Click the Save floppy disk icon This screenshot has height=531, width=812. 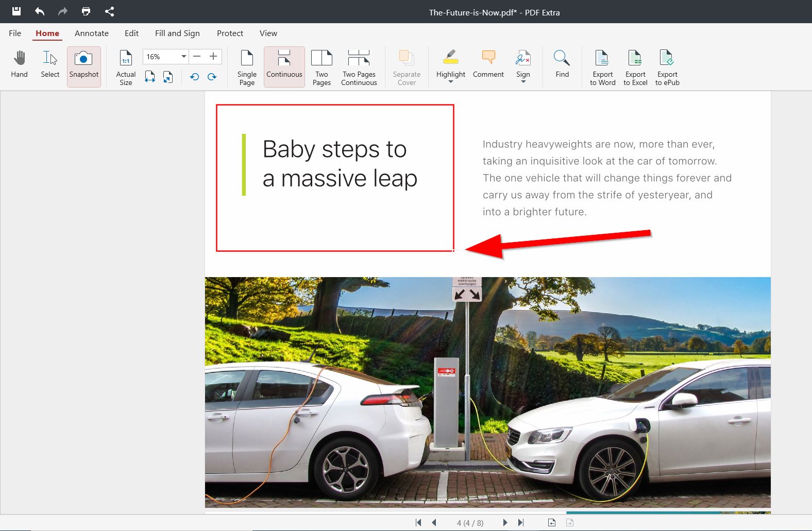coord(16,11)
